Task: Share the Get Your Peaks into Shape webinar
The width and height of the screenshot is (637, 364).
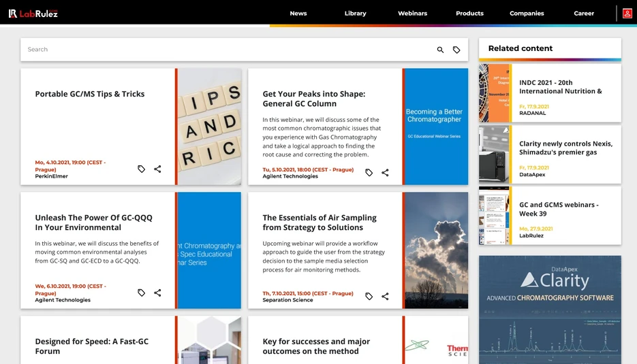Action: click(x=385, y=173)
